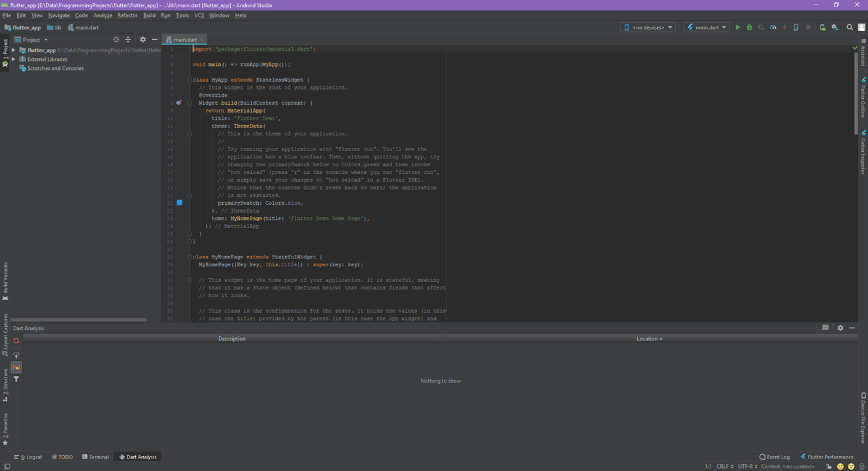Open the Logcat tool window

(28, 457)
